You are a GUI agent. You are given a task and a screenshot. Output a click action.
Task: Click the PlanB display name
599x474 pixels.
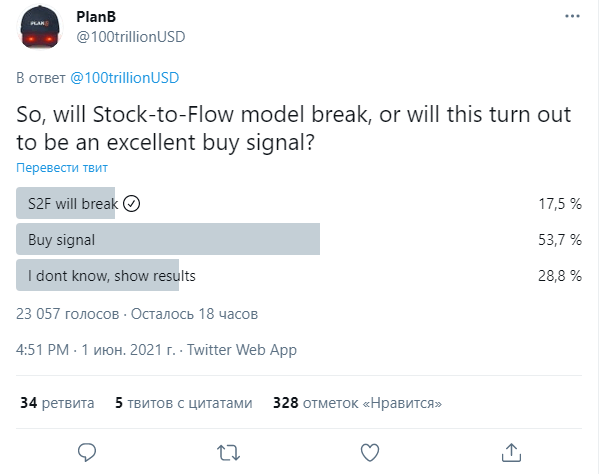(x=96, y=17)
